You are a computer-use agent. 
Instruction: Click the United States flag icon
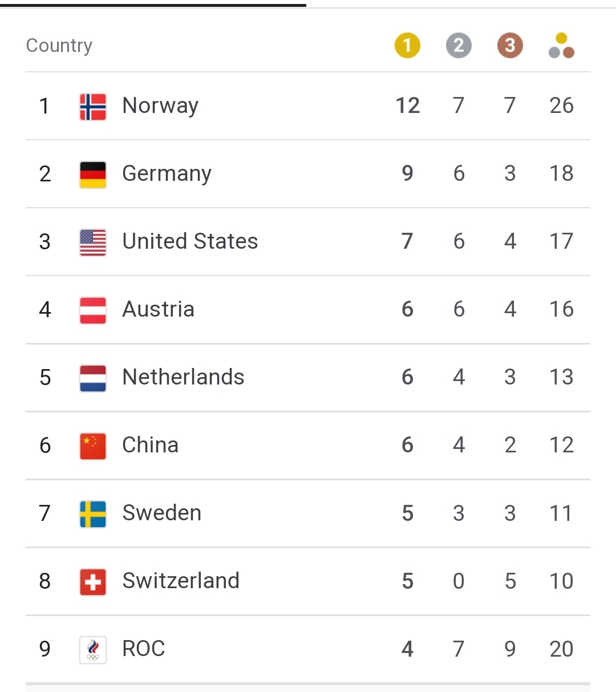pyautogui.click(x=93, y=242)
